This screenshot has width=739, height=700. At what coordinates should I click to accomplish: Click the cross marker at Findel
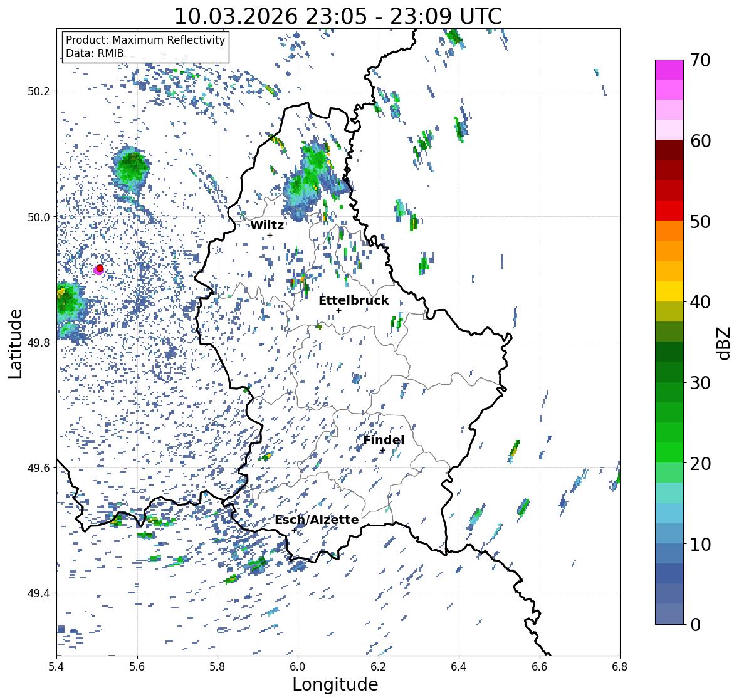point(383,451)
